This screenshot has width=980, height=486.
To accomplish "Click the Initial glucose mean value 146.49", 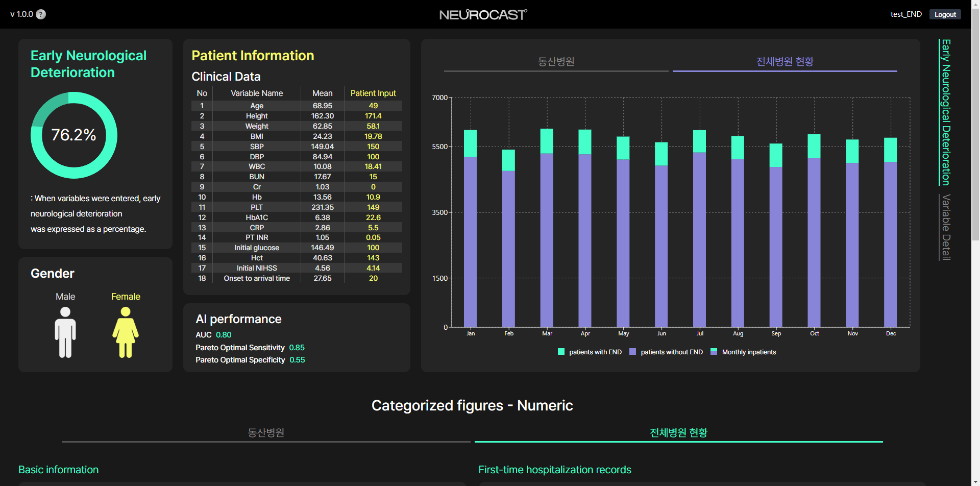I will pos(323,248).
